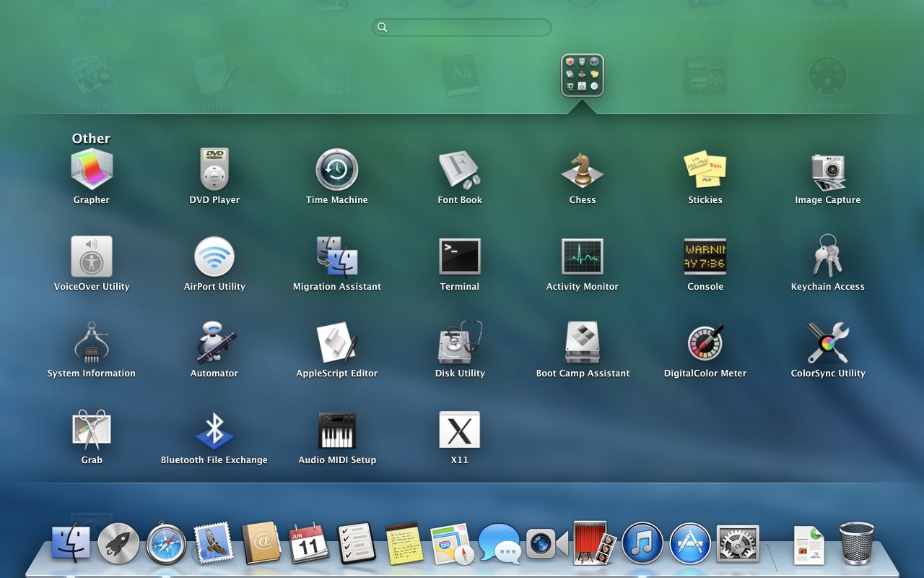Open the document stack in the Dock
Viewport: 924px width, 578px height.
tap(809, 545)
